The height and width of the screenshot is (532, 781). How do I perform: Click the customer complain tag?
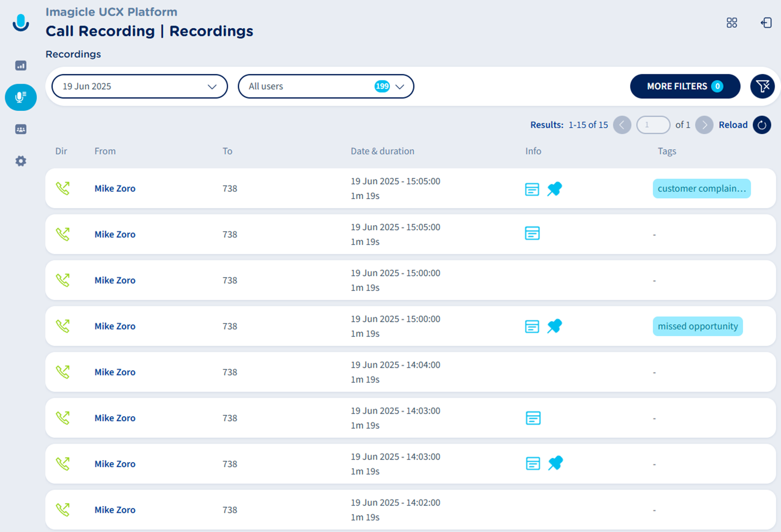coord(701,189)
